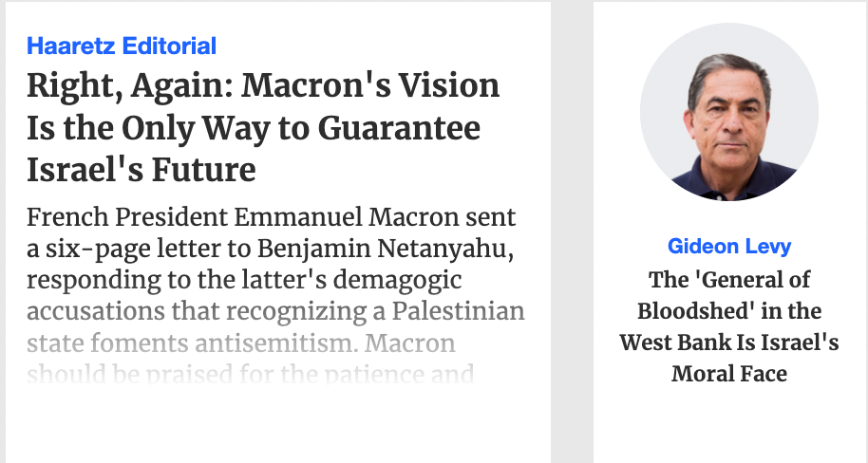868x463 pixels.
Task: Click Gideon Levy's circular author portrait
Action: pyautogui.click(x=729, y=112)
